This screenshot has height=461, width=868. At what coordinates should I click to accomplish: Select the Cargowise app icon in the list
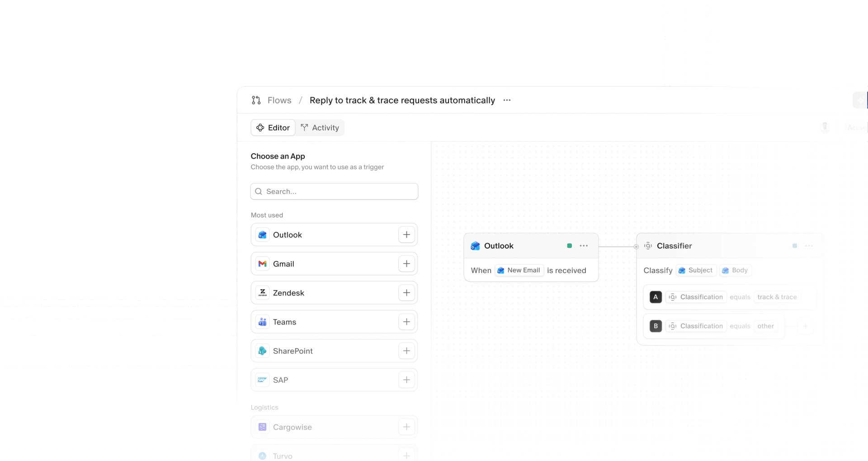click(x=262, y=427)
